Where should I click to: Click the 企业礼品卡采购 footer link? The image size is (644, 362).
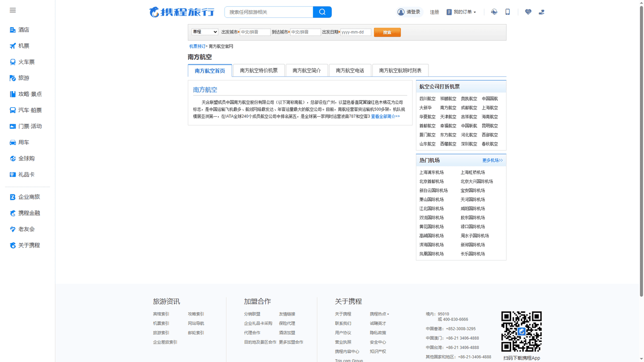258,324
